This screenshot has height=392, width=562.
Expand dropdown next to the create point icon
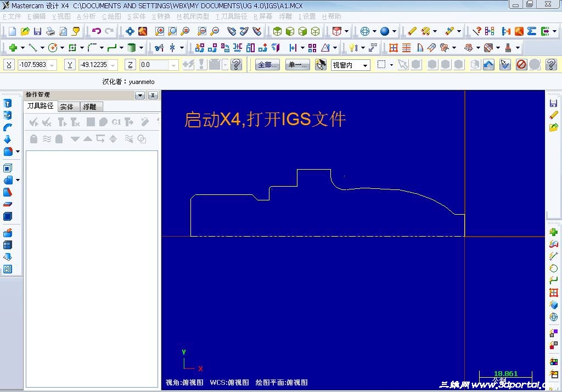coord(22,48)
